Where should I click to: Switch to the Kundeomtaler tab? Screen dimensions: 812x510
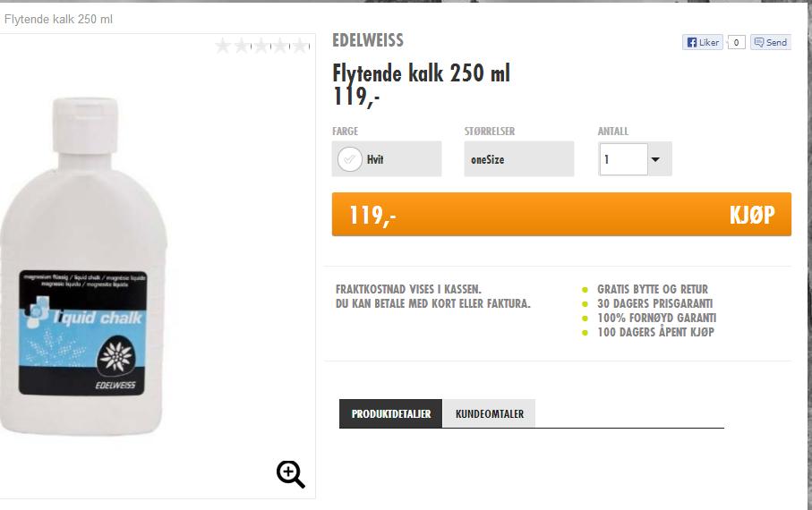[490, 413]
